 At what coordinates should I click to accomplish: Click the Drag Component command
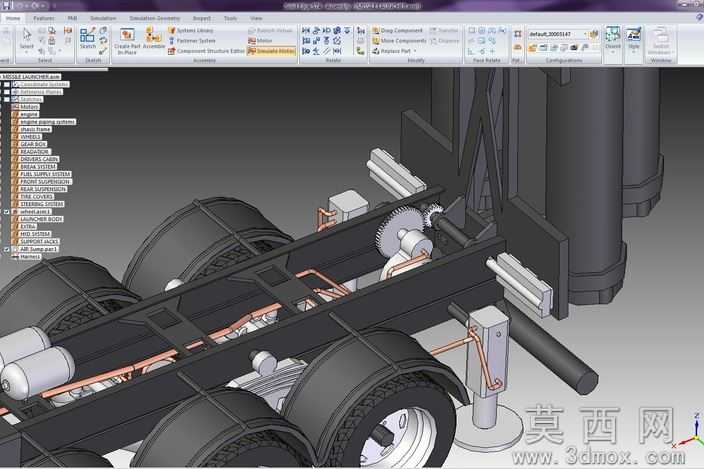point(397,30)
